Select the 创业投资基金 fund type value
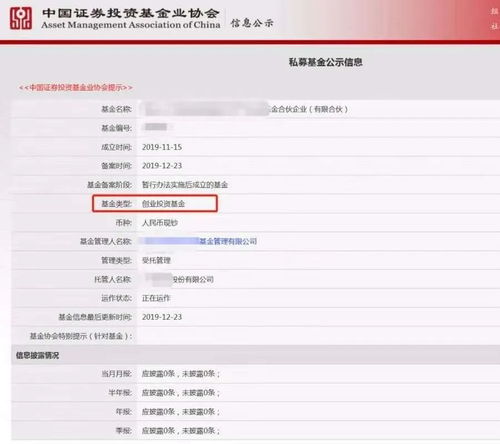500x444 pixels. tap(163, 204)
